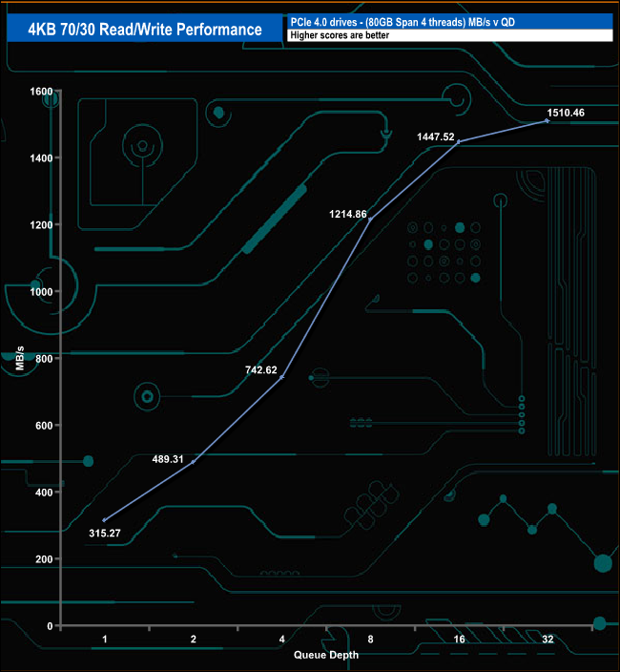Click the 1200 y-axis label
This screenshot has height=672, width=620.
point(41,225)
